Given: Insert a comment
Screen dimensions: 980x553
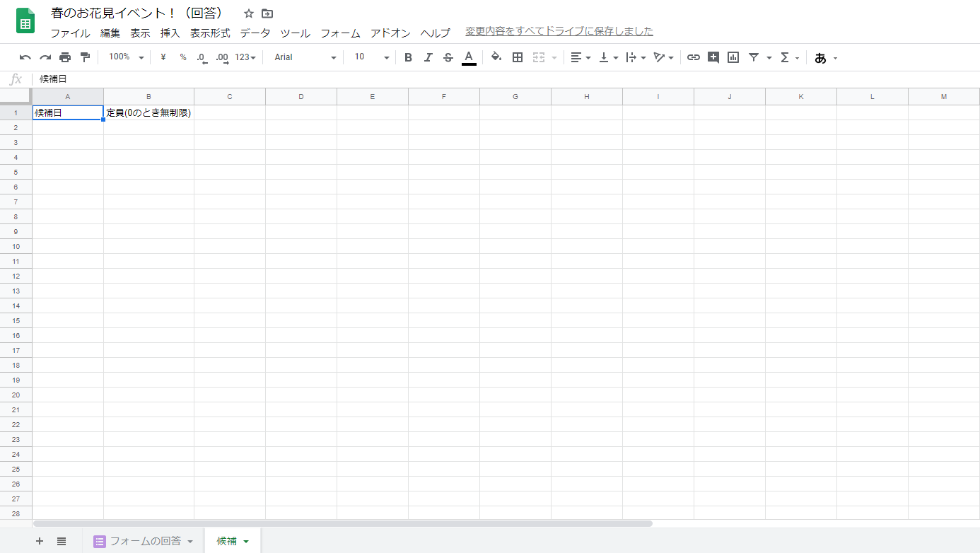Looking at the screenshot, I should [x=713, y=57].
